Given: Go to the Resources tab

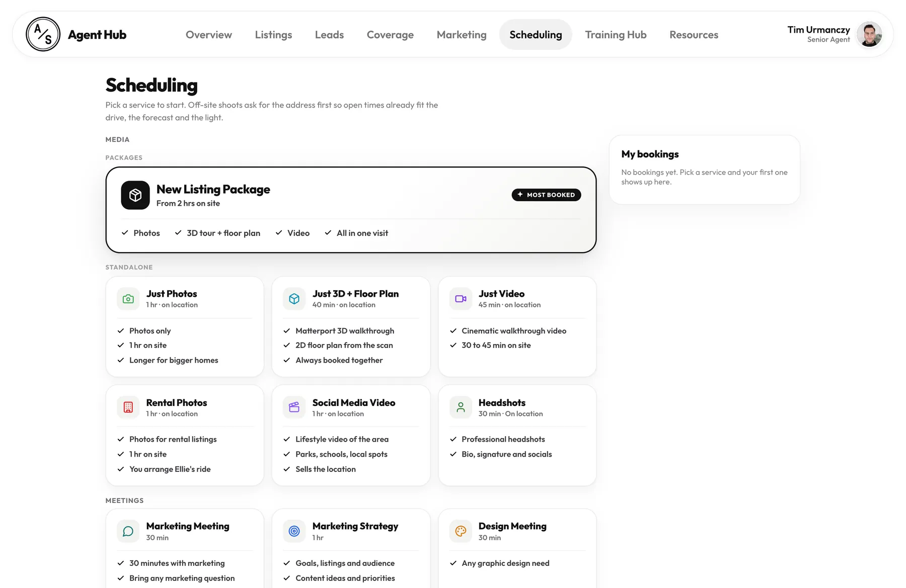Looking at the screenshot, I should [694, 35].
